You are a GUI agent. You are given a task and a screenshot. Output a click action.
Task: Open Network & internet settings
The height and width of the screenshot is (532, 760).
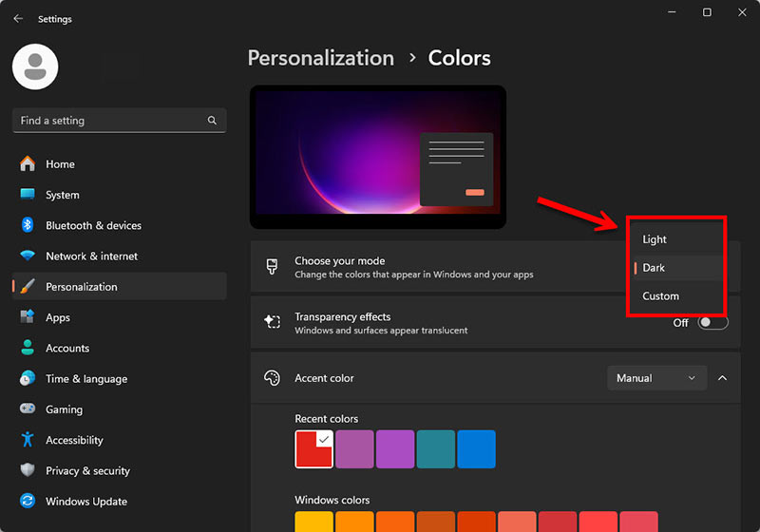coord(120,256)
